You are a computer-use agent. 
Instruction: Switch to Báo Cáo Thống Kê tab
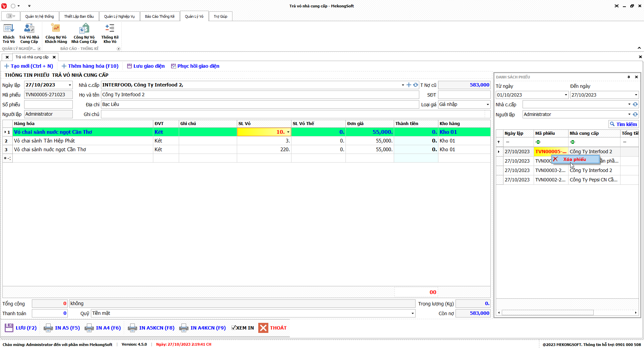tap(160, 16)
